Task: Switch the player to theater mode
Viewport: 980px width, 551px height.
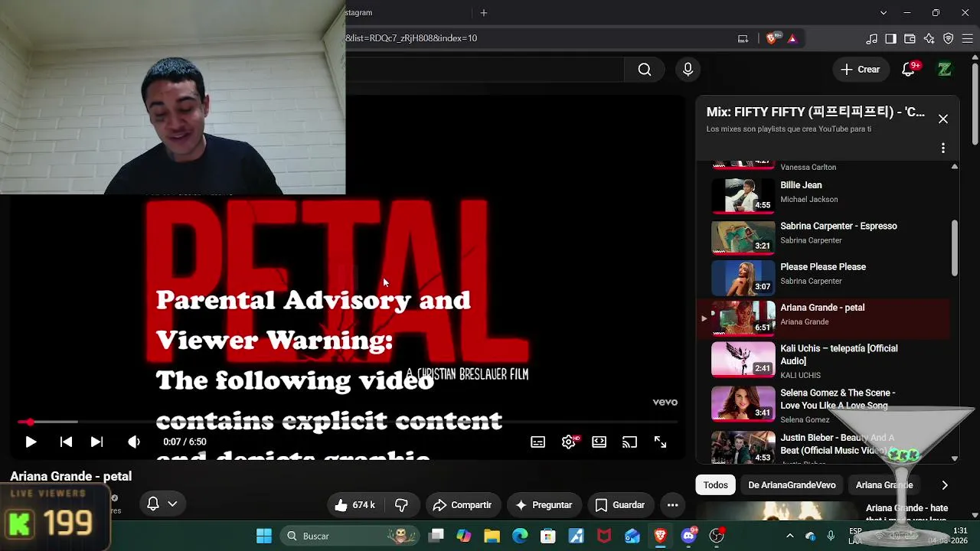Action: pos(599,442)
